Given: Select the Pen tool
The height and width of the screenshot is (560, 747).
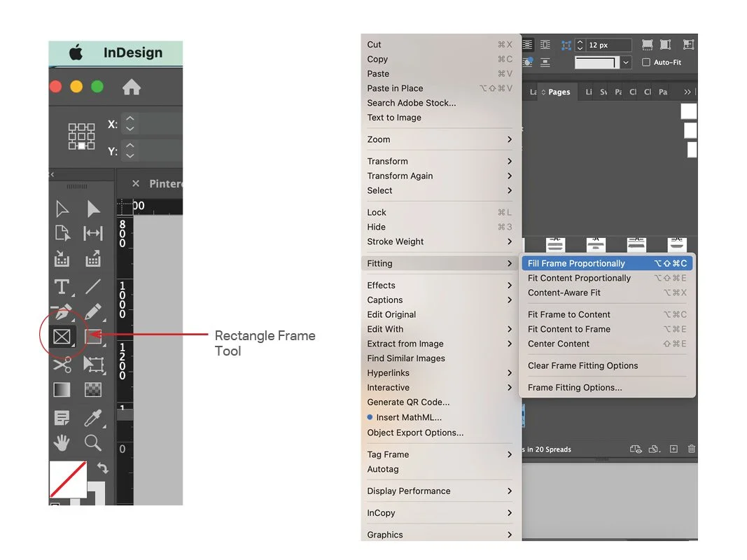Looking at the screenshot, I should pyautogui.click(x=62, y=312).
